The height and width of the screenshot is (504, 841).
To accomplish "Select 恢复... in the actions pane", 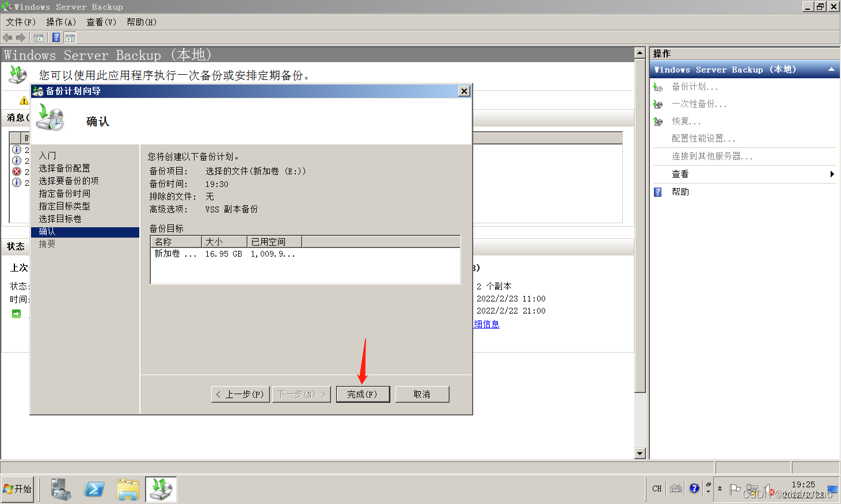I will click(686, 121).
